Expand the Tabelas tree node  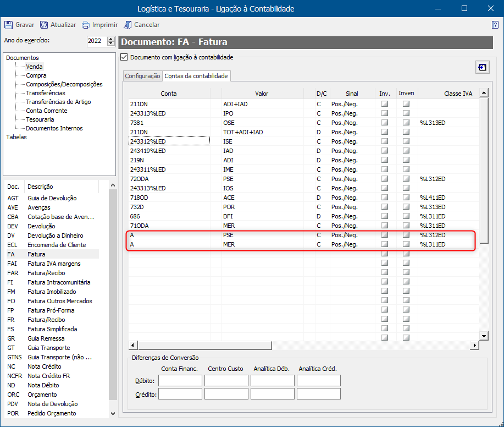(16, 137)
